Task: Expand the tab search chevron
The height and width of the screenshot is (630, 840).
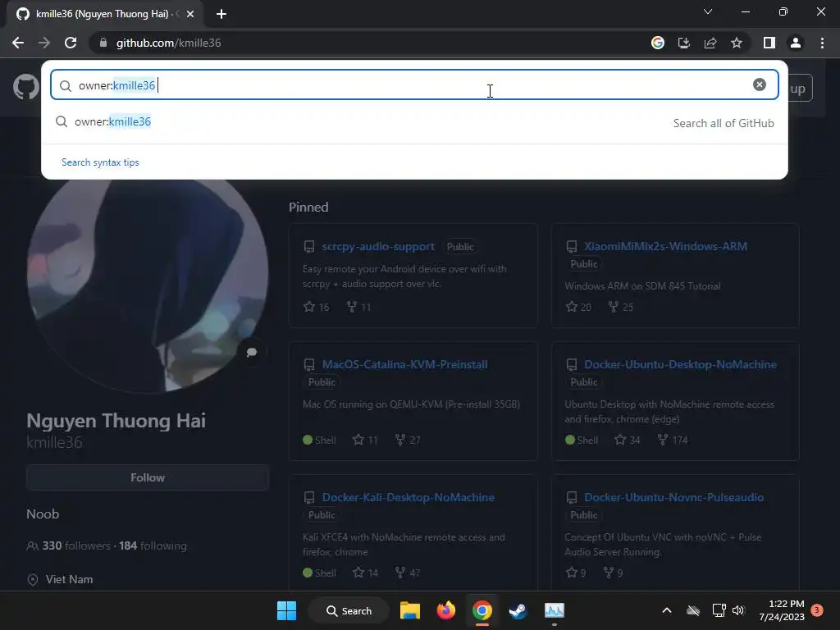Action: 708,11
